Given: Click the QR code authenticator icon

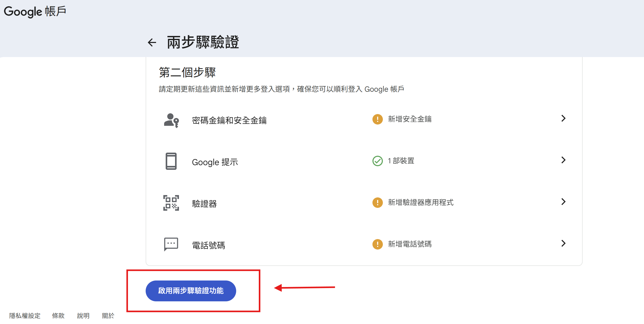Looking at the screenshot, I should tap(171, 203).
